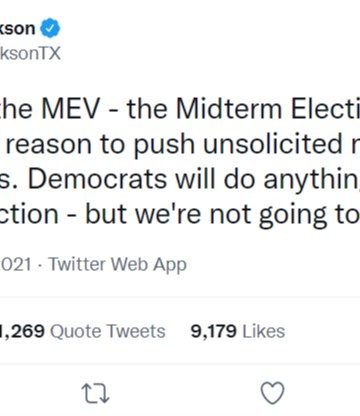The width and height of the screenshot is (360, 416).
Task: Click the partial word 'ction' in last line
Action: (x=29, y=214)
